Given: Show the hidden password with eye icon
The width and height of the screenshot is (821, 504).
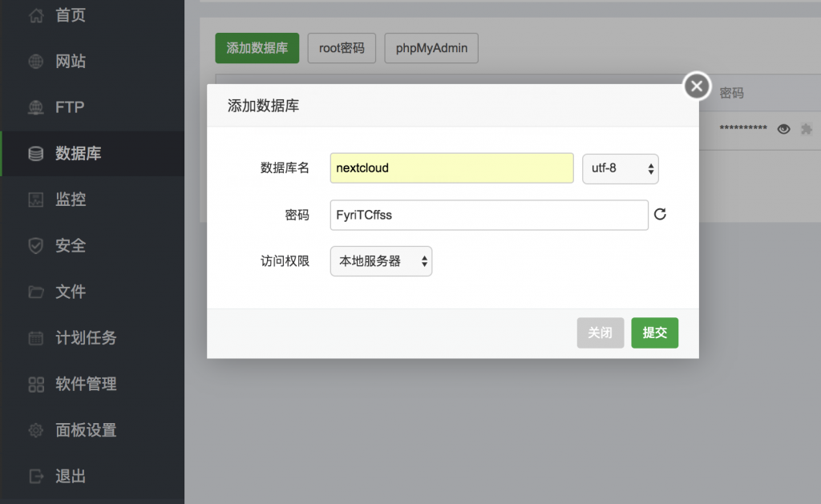Looking at the screenshot, I should coord(784,129).
